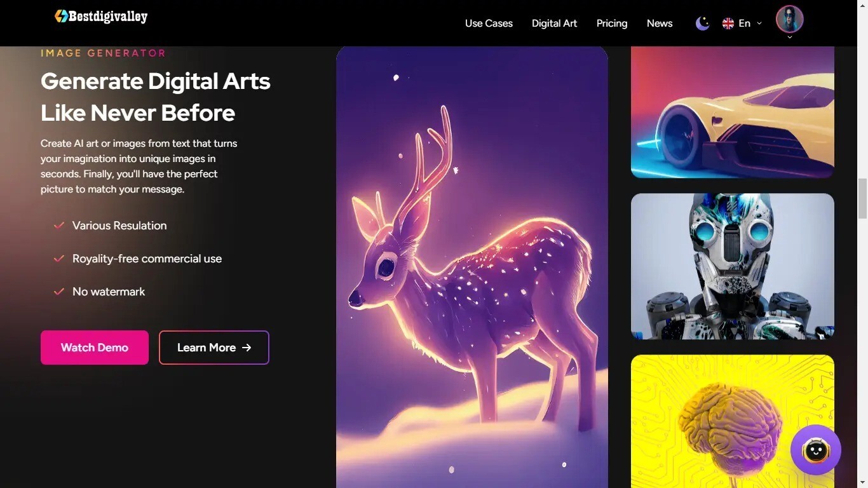
Task: Click the Bestdigivalley logo
Action: coord(101,17)
